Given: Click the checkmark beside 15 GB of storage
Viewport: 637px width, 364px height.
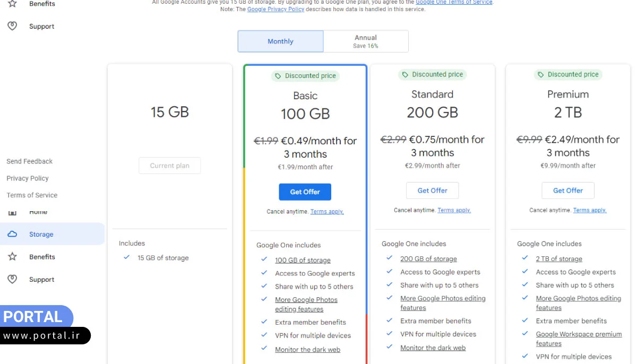Looking at the screenshot, I should pos(126,257).
